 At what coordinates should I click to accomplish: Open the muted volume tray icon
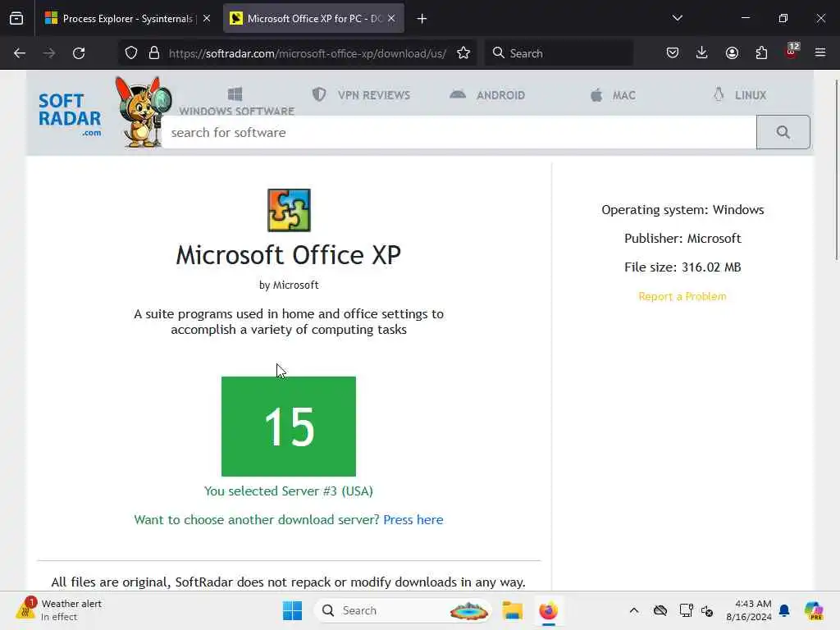(x=707, y=610)
